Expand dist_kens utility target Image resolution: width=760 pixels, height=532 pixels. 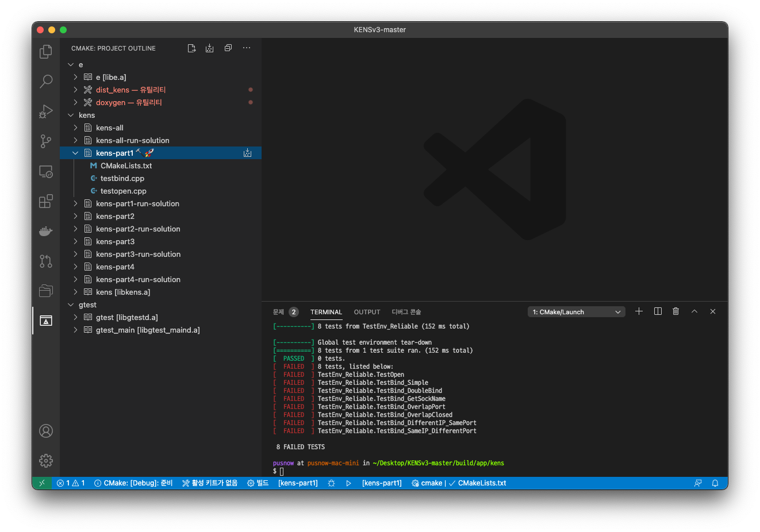[75, 90]
